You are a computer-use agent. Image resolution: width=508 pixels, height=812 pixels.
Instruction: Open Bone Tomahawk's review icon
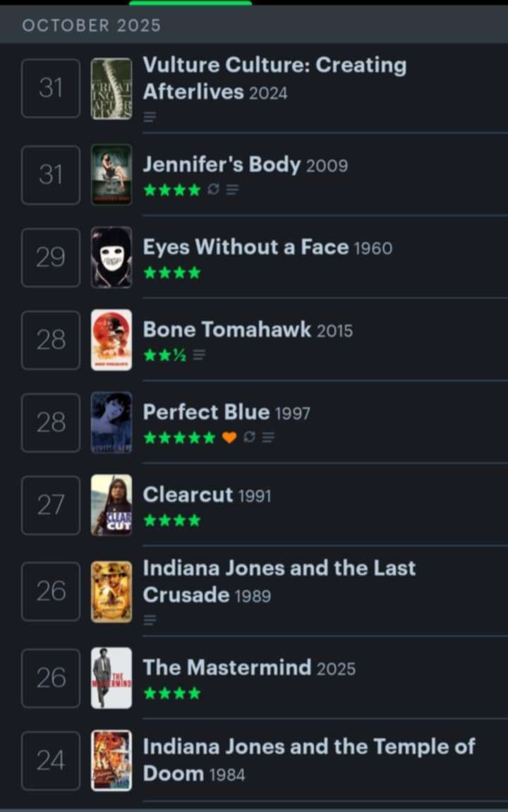point(199,356)
